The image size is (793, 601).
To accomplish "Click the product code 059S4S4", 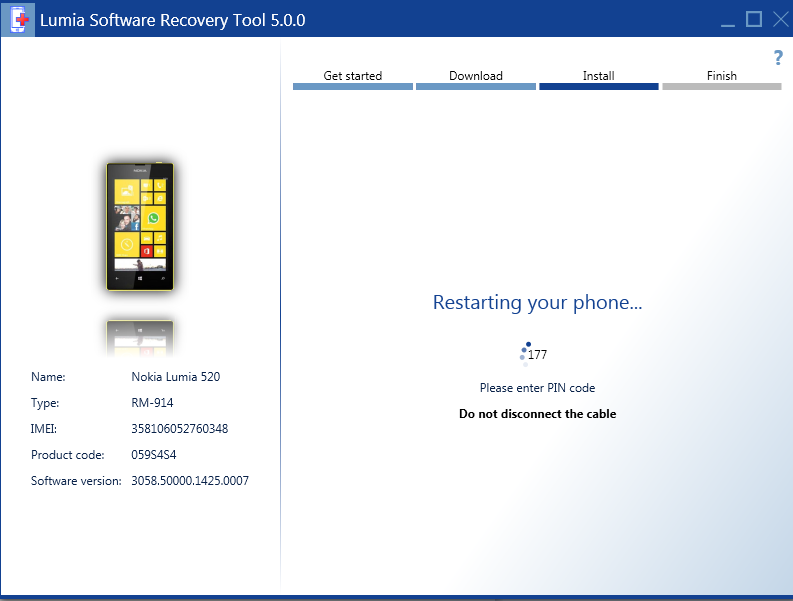I will 153,455.
